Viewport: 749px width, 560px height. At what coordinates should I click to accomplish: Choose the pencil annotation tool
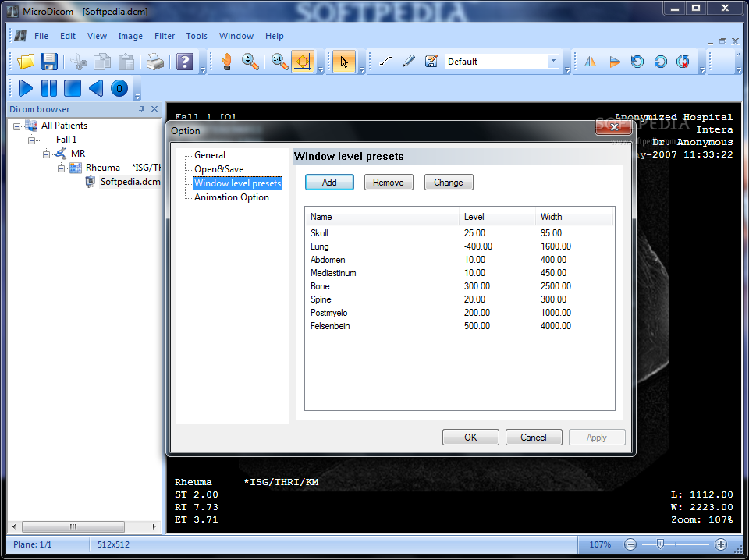(x=408, y=62)
